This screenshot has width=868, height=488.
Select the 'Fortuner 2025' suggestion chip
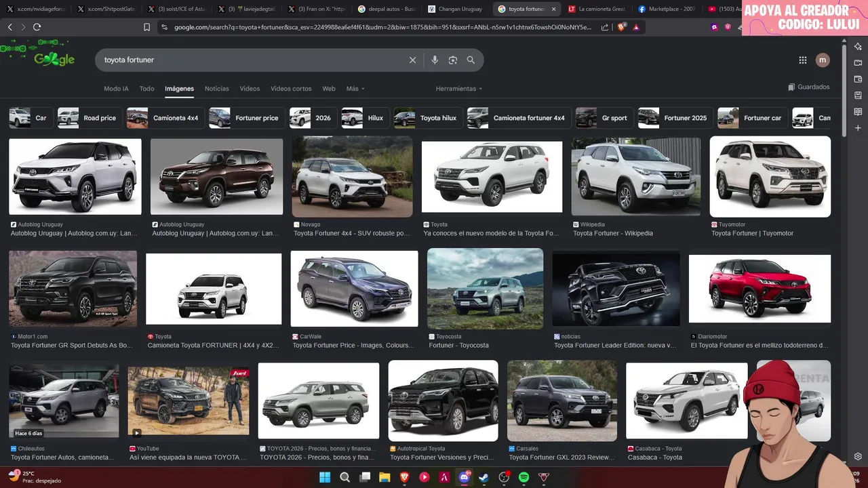(x=674, y=118)
